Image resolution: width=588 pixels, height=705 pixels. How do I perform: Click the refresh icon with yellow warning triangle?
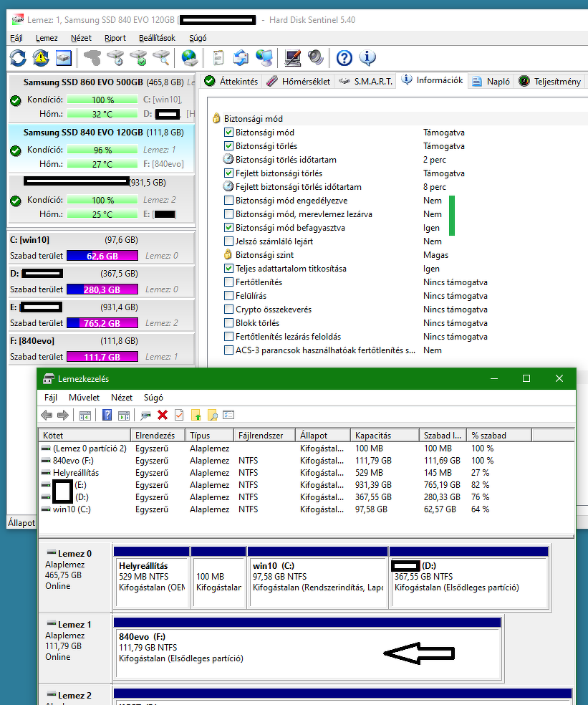coord(41,58)
